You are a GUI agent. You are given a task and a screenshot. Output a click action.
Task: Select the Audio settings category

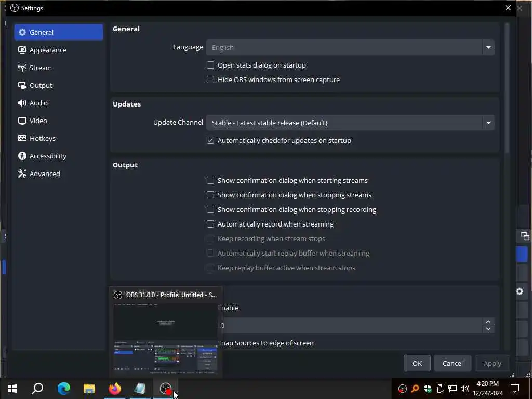click(x=59, y=103)
